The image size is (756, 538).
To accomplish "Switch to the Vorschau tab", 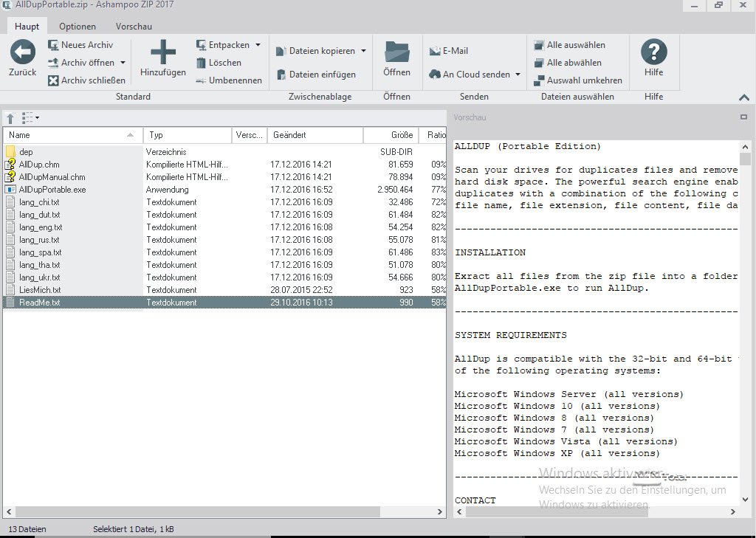I will (x=134, y=27).
